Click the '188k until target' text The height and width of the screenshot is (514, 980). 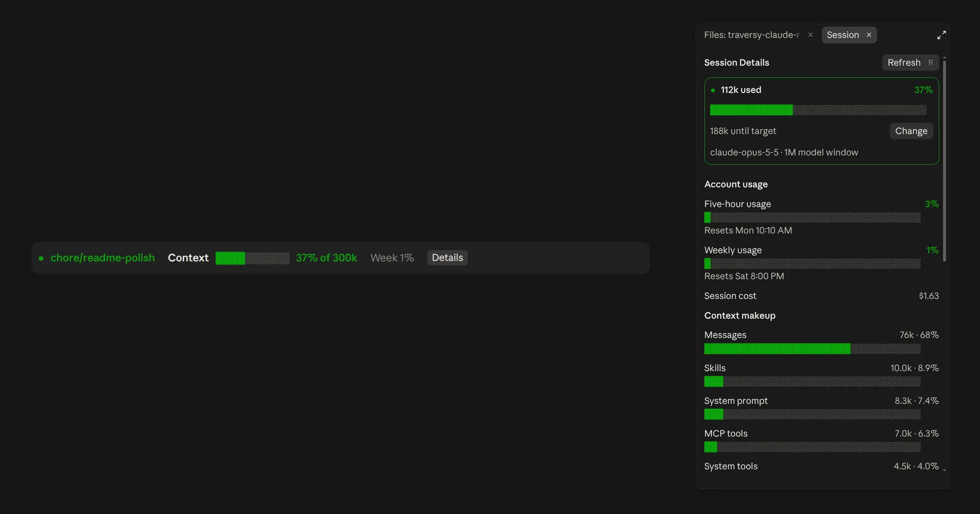(743, 131)
